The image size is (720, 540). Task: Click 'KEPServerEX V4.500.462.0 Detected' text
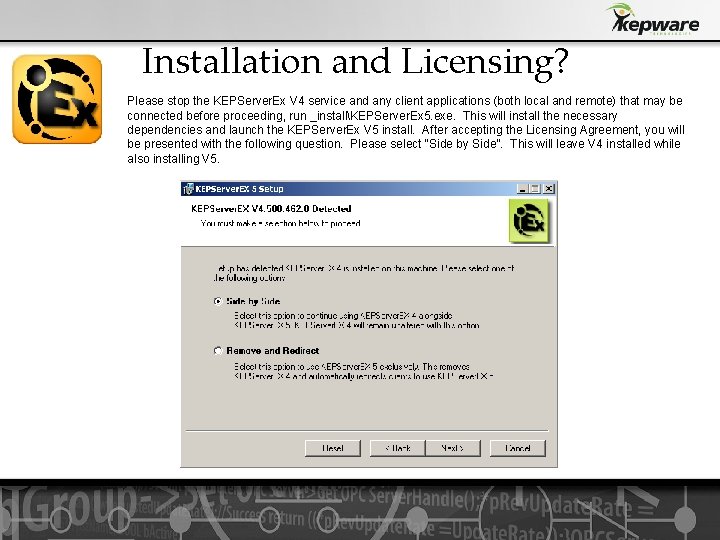(x=271, y=208)
